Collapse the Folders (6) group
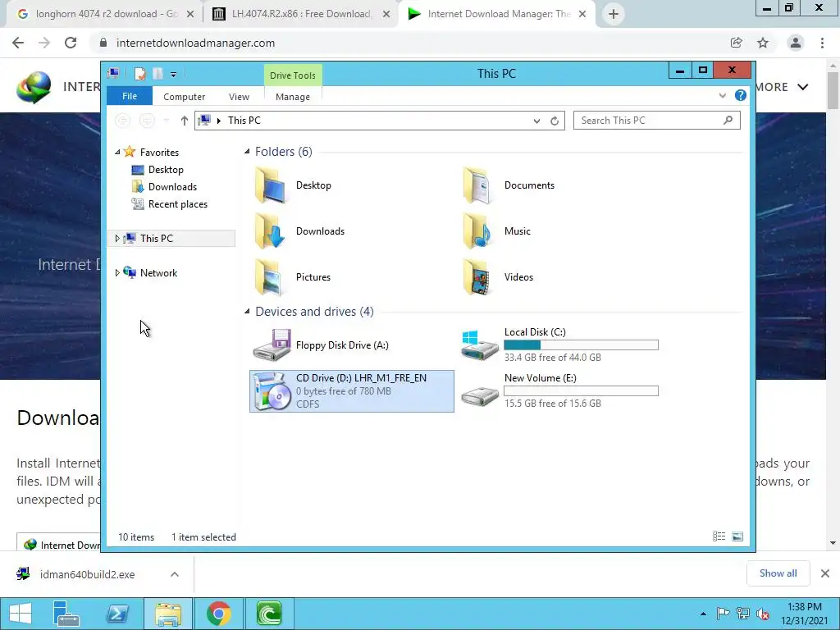The image size is (840, 630). pos(247,152)
